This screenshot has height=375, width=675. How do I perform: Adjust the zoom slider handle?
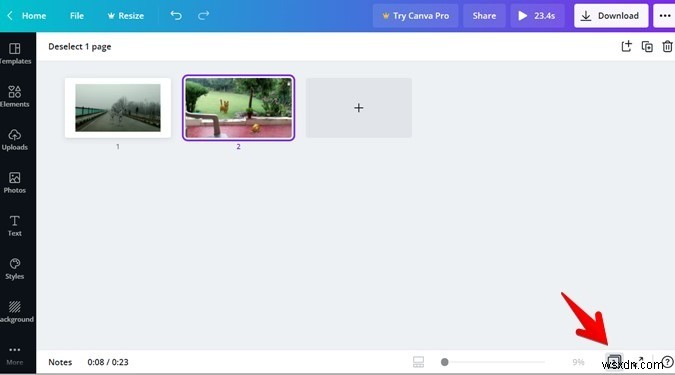click(445, 362)
